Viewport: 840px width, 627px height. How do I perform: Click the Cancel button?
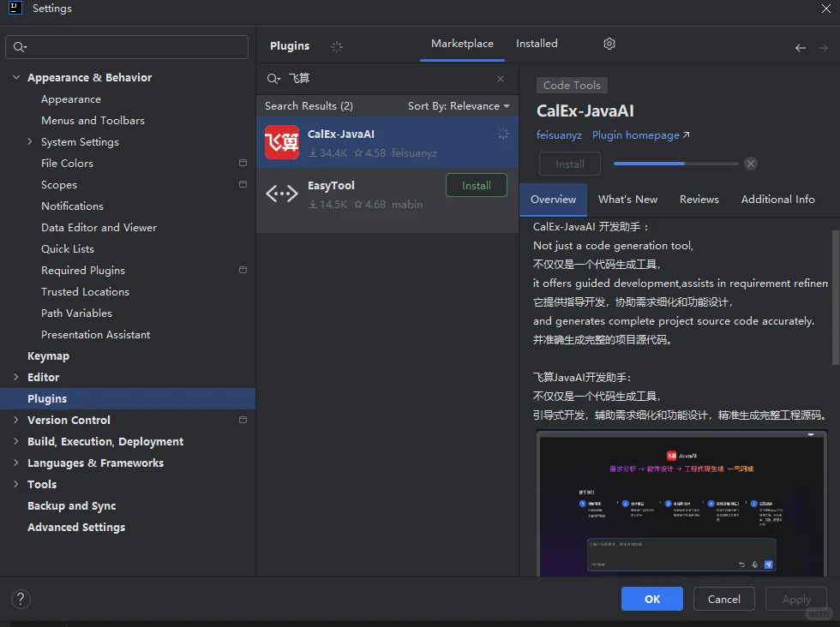[x=723, y=599]
